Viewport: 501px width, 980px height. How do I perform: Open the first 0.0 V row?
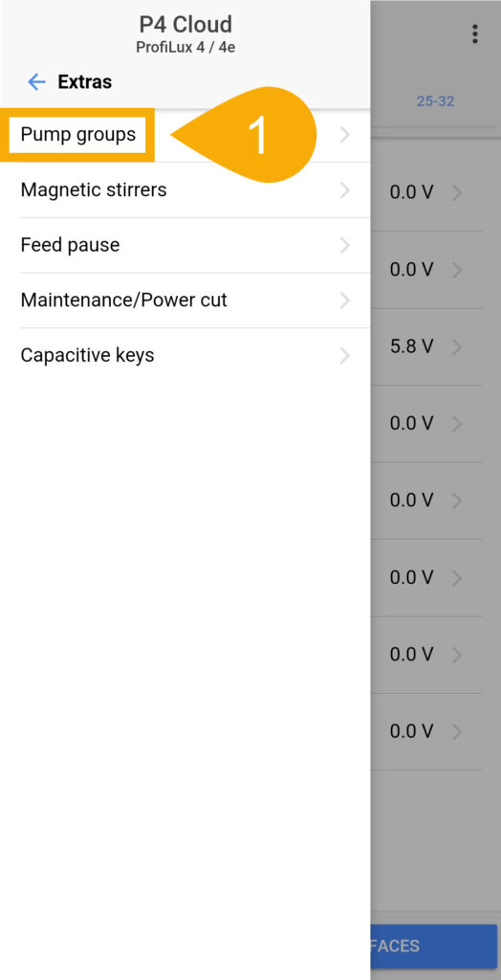pyautogui.click(x=426, y=192)
